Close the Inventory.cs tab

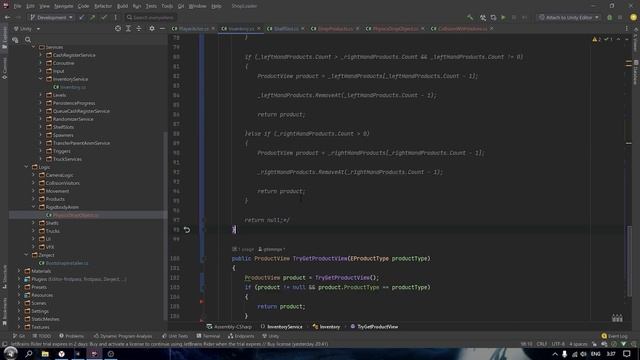tap(259, 29)
